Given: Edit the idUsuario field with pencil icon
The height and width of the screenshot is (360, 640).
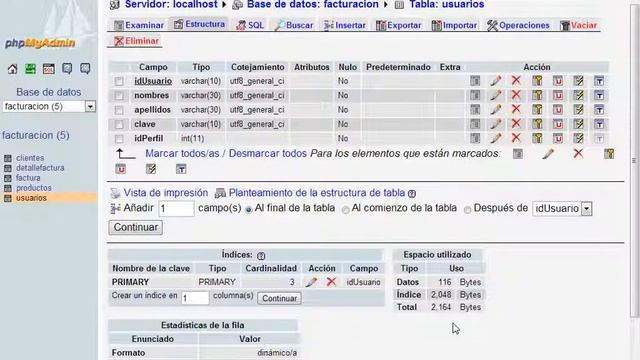Looking at the screenshot, I should [x=496, y=81].
